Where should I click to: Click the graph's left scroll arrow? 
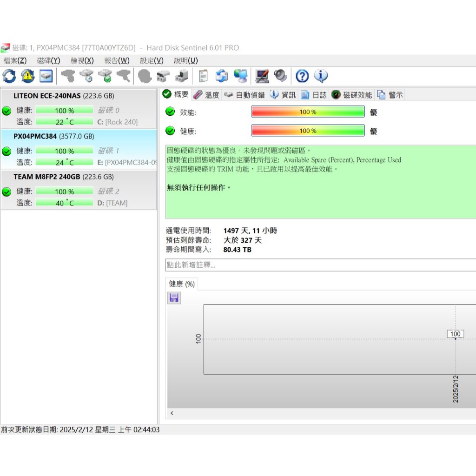coord(172,413)
